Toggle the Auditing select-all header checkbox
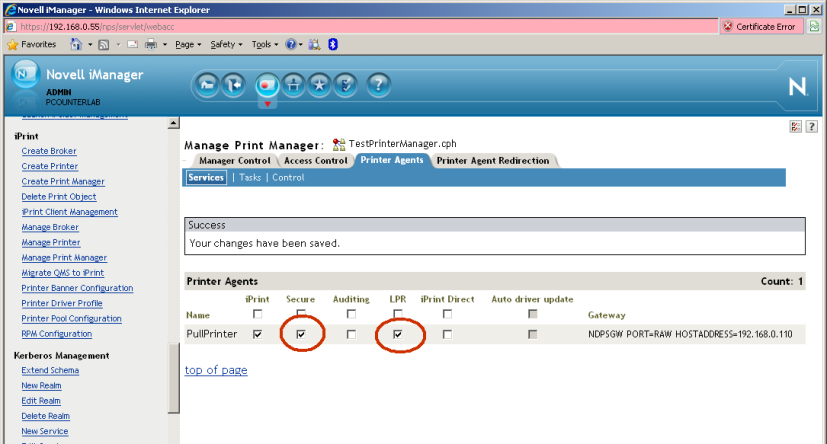Image resolution: width=827 pixels, height=444 pixels. [x=351, y=314]
